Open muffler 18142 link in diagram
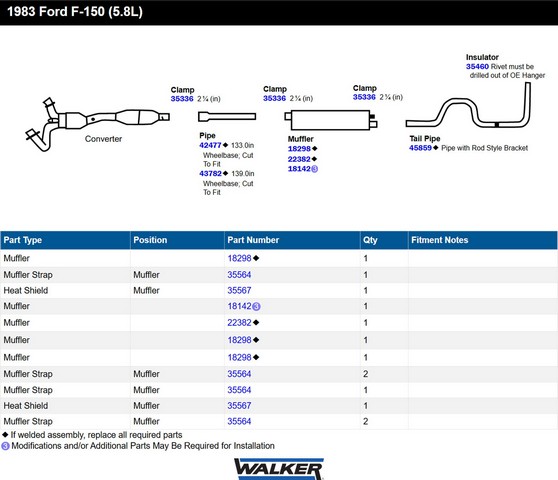This screenshot has height=480, width=558. [299, 169]
